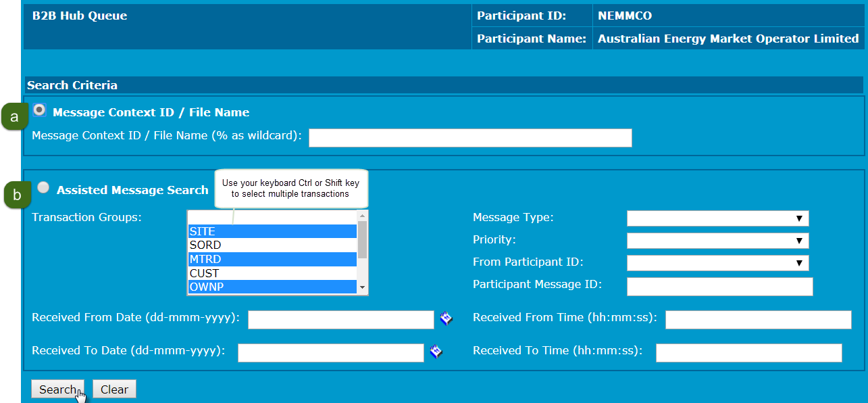
Task: Select Message Context ID / File Name radio button
Action: (39, 110)
